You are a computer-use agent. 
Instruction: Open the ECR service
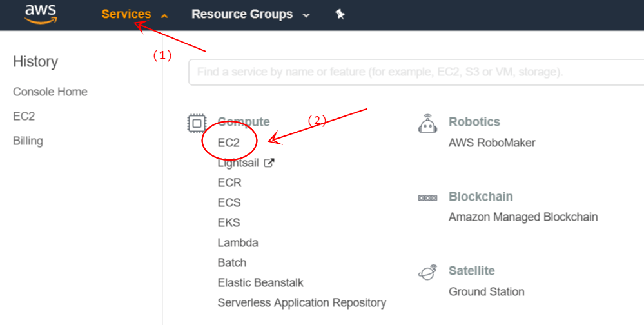229,182
